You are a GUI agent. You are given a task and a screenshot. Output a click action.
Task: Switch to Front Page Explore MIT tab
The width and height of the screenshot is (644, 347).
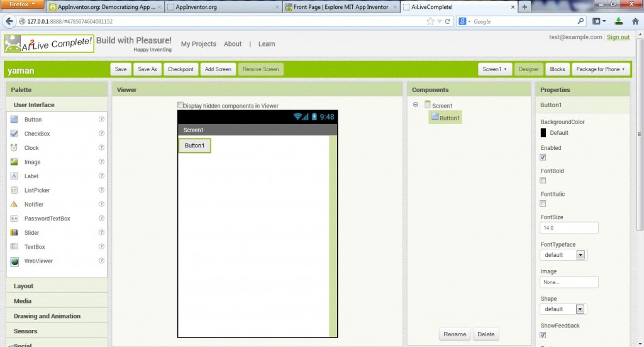[341, 7]
